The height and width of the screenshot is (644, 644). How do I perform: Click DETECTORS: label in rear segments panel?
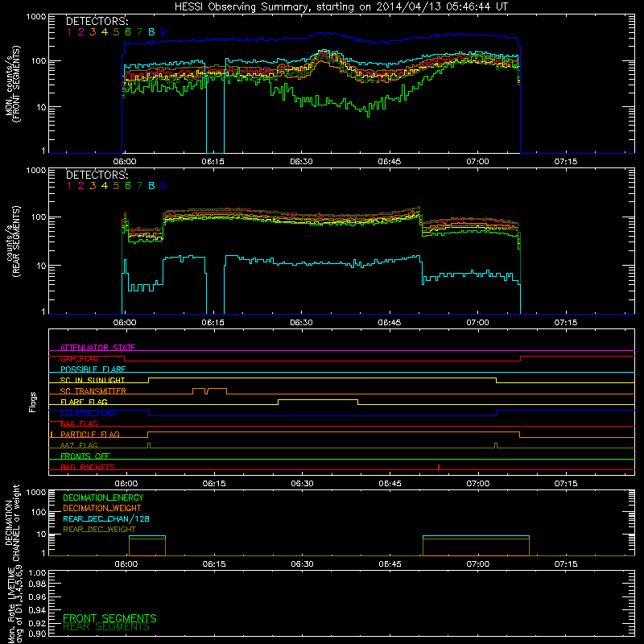pos(97,175)
